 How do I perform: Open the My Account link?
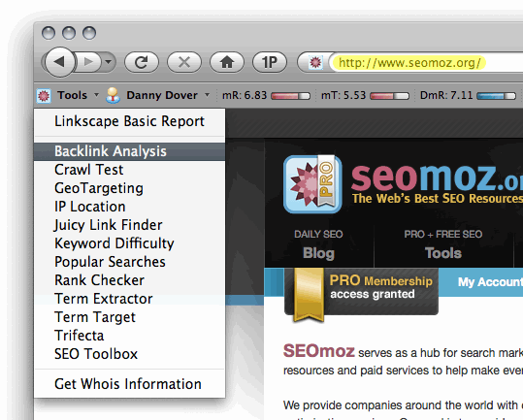(490, 282)
